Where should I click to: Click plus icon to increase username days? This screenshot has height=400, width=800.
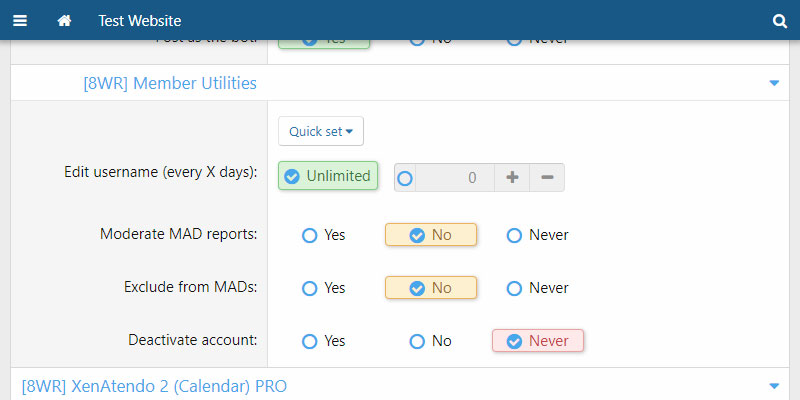pyautogui.click(x=512, y=177)
